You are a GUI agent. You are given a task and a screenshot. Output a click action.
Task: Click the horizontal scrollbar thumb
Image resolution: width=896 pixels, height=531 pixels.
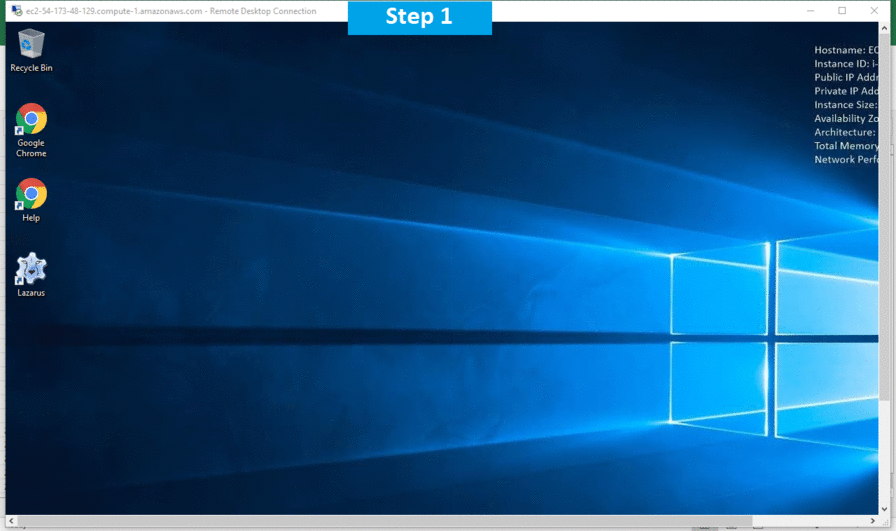coord(380,521)
